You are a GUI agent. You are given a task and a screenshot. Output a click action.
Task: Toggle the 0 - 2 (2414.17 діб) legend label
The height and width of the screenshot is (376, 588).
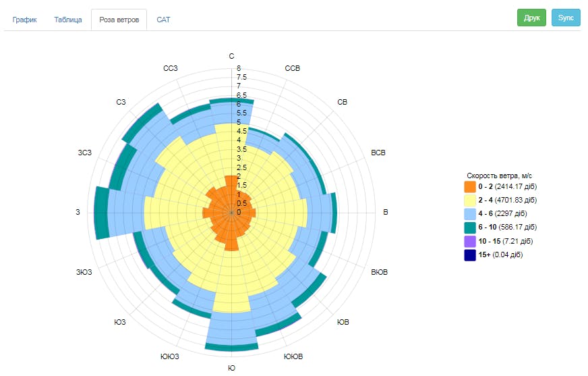click(x=507, y=186)
